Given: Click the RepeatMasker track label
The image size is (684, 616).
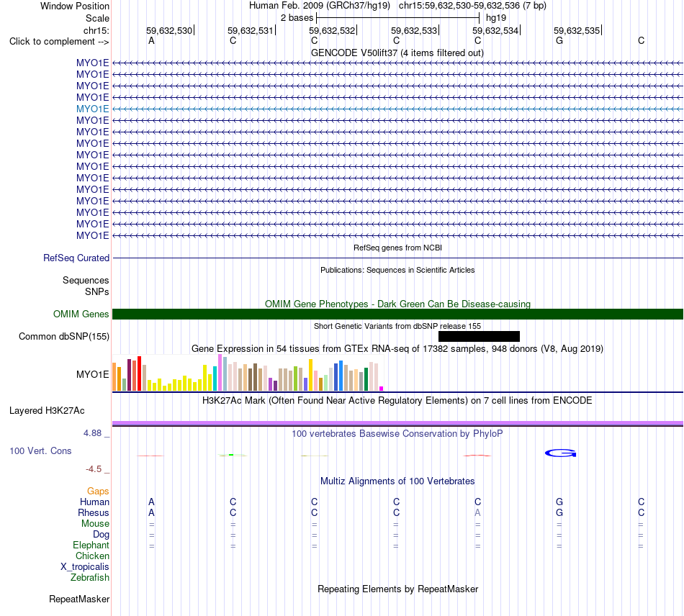Looking at the screenshot, I should point(79,599).
